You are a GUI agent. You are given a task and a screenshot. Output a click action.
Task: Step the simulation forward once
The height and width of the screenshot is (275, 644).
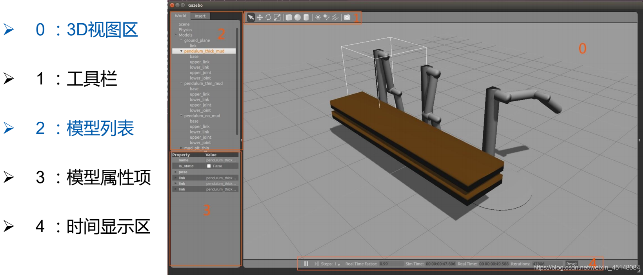[x=317, y=264]
